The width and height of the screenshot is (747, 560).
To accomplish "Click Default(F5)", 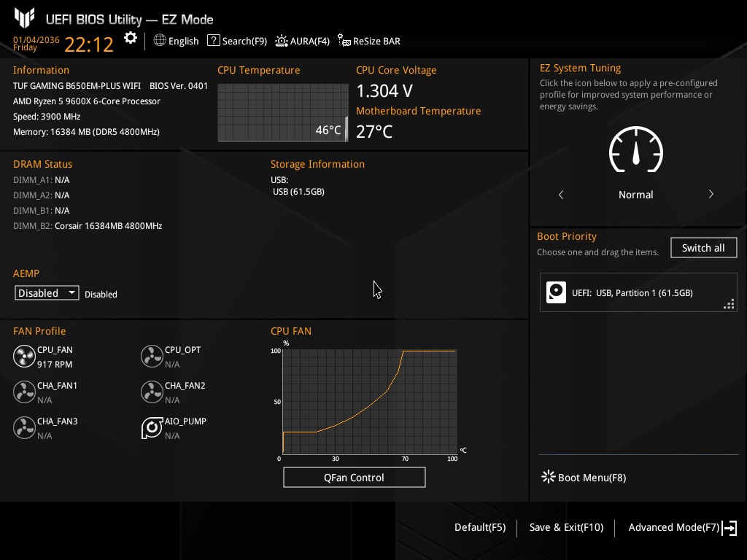I will (480, 527).
